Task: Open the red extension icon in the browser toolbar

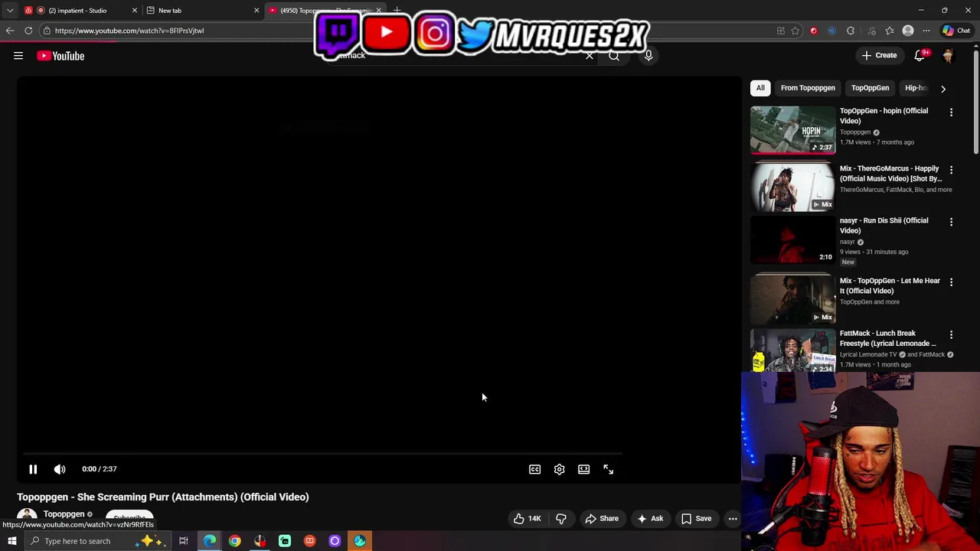Action: (x=814, y=31)
